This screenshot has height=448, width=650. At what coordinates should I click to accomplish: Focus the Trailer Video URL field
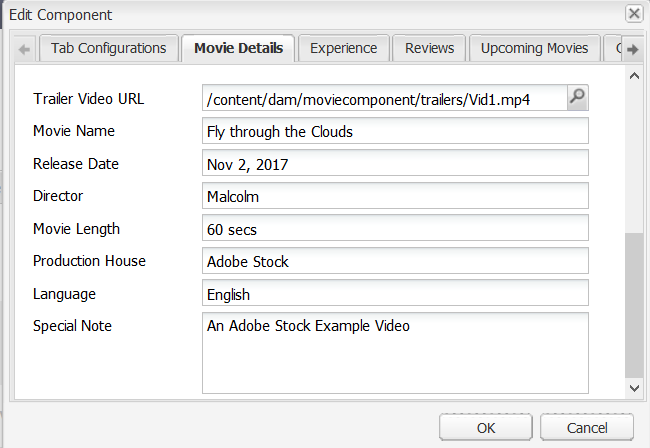pyautogui.click(x=384, y=99)
